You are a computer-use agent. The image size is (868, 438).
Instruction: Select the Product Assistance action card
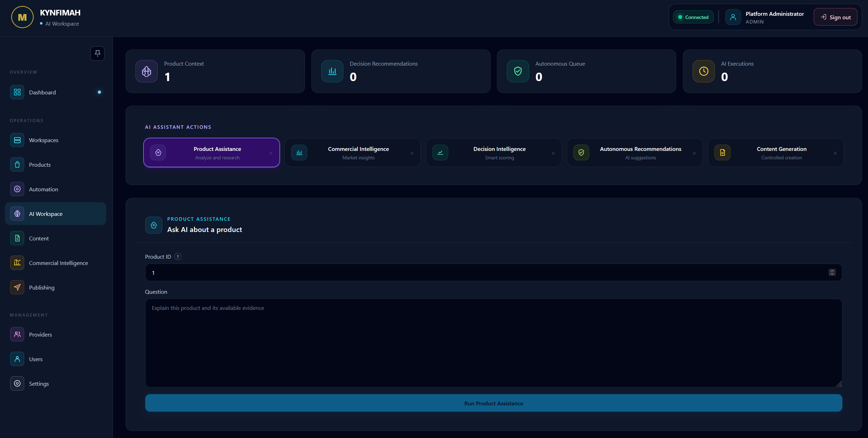coord(211,153)
